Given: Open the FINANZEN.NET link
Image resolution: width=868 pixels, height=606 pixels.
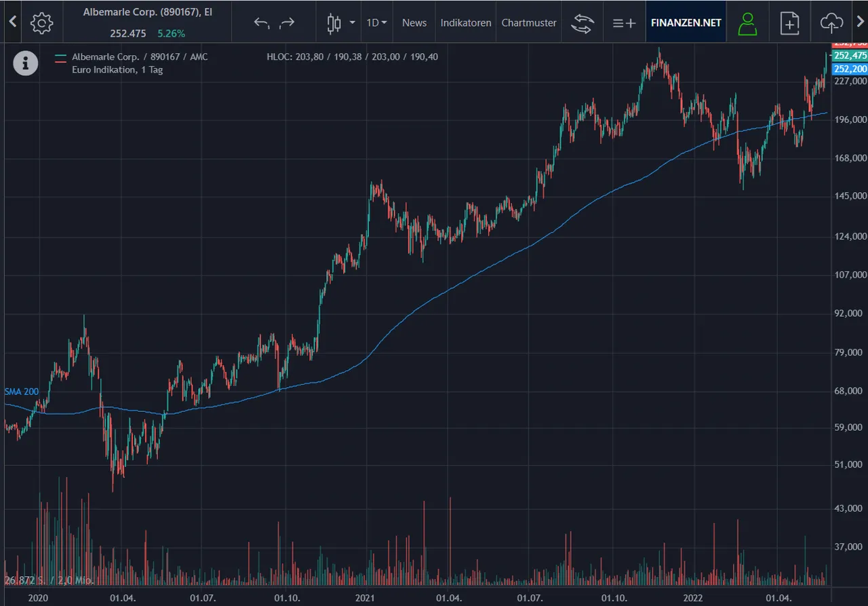Looking at the screenshot, I should [686, 22].
